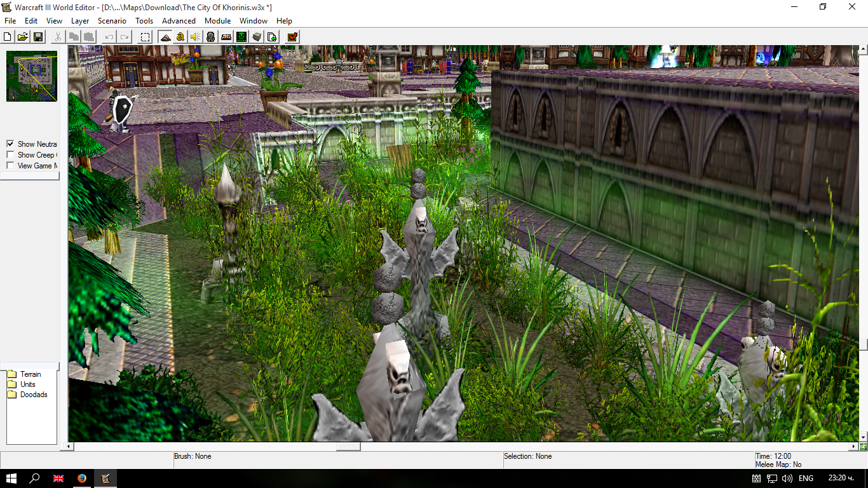Enable the Show Creep checkbox
868x488 pixels.
[x=10, y=155]
